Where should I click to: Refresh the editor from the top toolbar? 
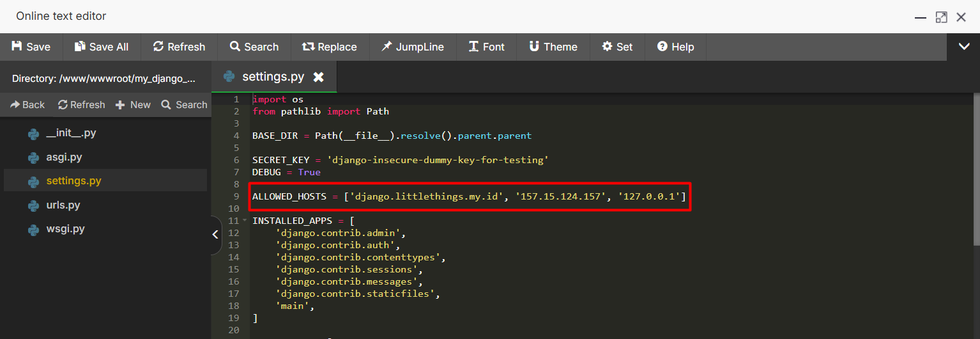(x=179, y=47)
